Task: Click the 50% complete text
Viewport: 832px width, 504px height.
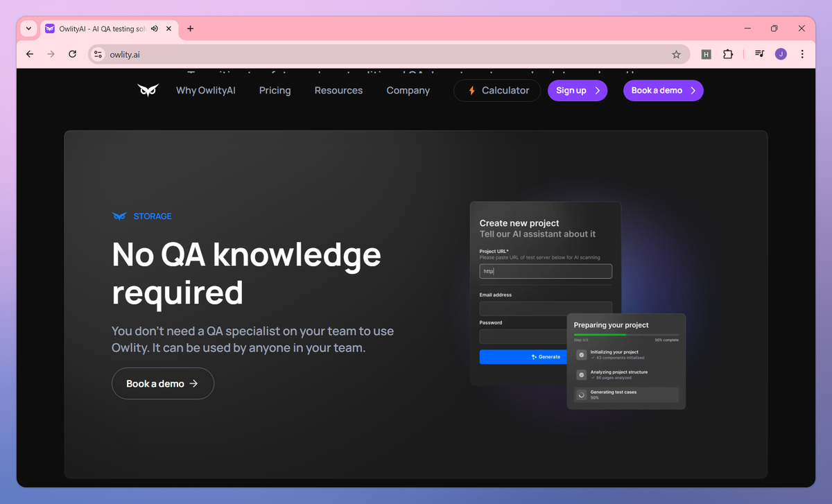Action: [667, 340]
